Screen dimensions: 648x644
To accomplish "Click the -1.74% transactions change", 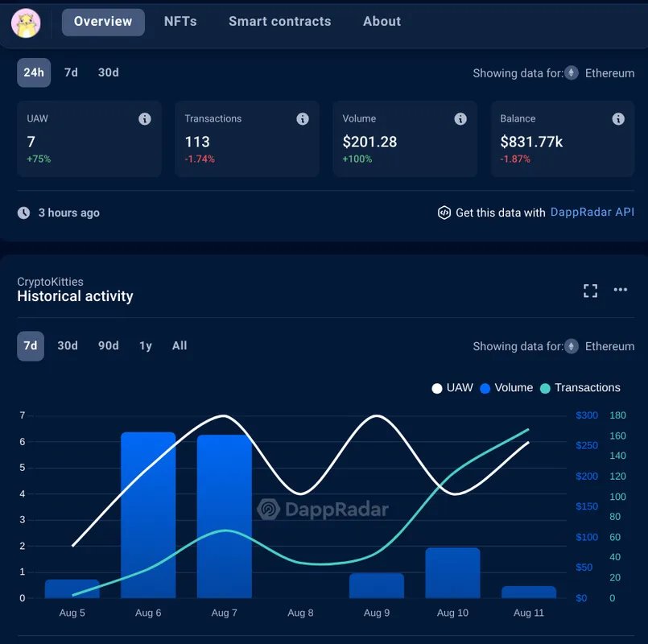I will pos(200,159).
